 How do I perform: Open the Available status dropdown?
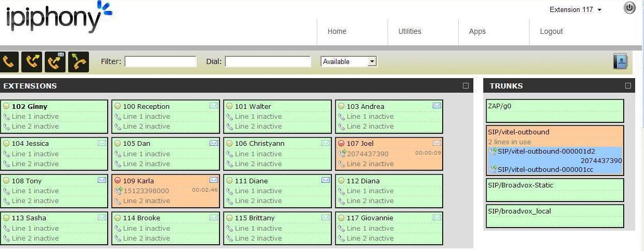point(349,61)
